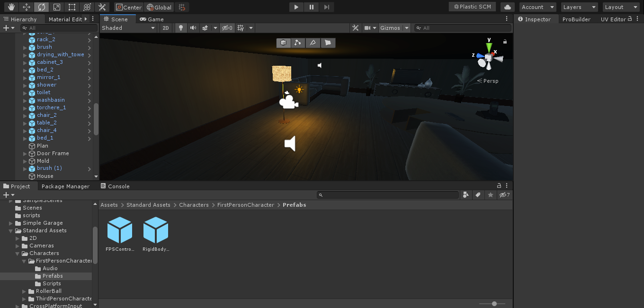Image resolution: width=644 pixels, height=308 pixels.
Task: Toggle Scene grid visibility
Action: pyautogui.click(x=241, y=28)
